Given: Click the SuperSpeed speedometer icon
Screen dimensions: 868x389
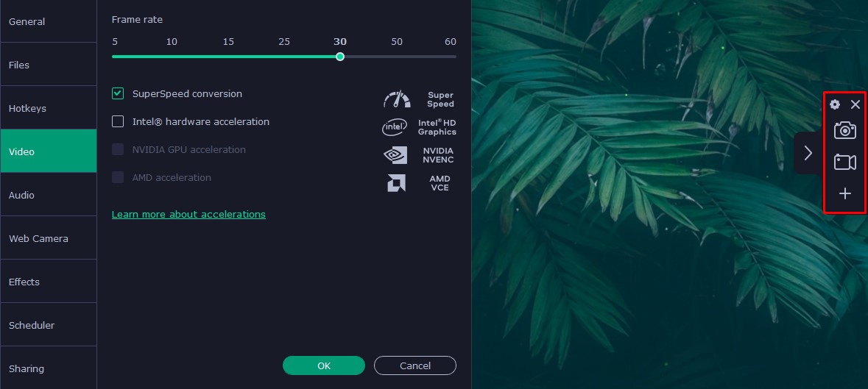Looking at the screenshot, I should point(397,99).
